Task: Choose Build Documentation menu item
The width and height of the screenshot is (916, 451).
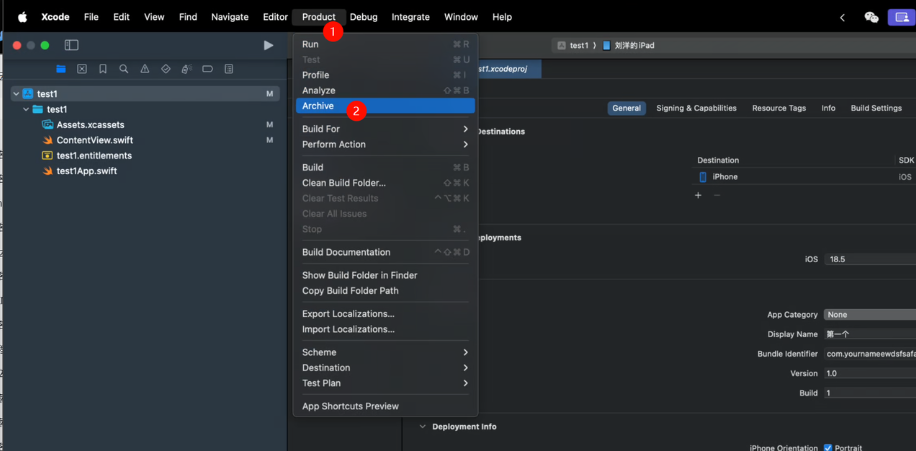Action: [385, 252]
